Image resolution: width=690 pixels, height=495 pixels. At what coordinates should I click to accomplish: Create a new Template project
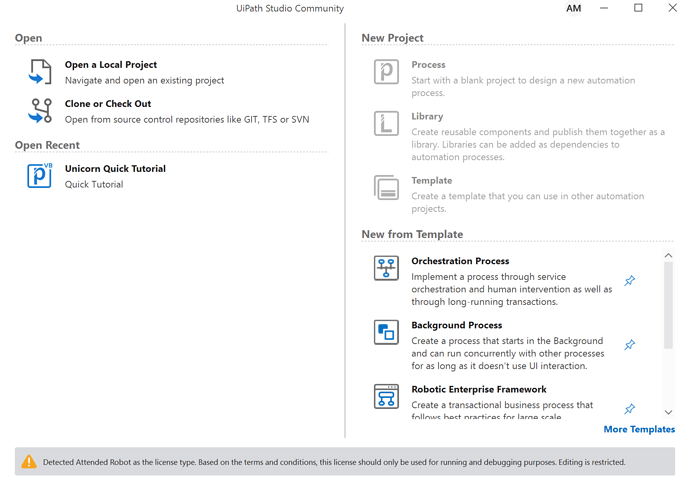coord(432,181)
